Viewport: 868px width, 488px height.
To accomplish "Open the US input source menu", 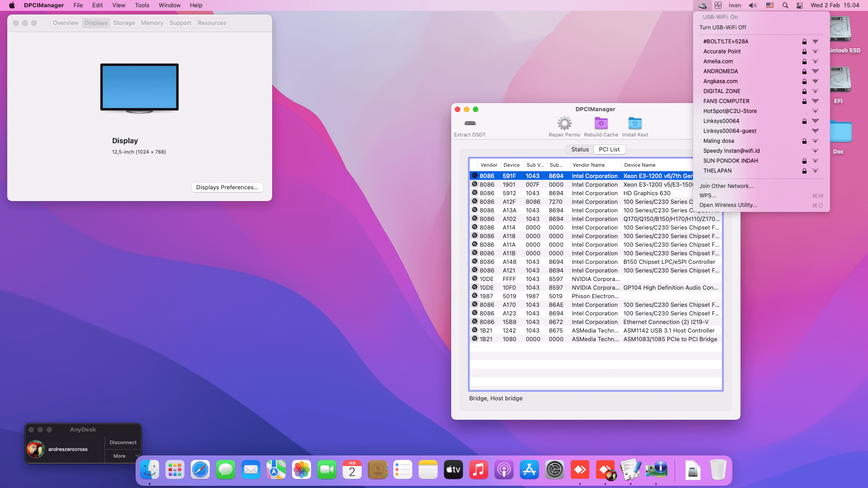I will (769, 5).
